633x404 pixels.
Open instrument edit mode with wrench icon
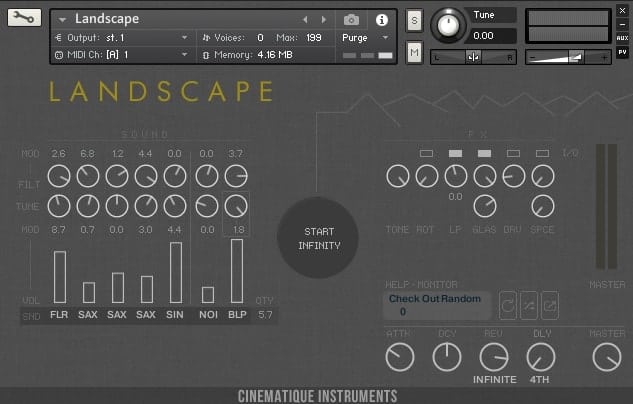pyautogui.click(x=24, y=18)
